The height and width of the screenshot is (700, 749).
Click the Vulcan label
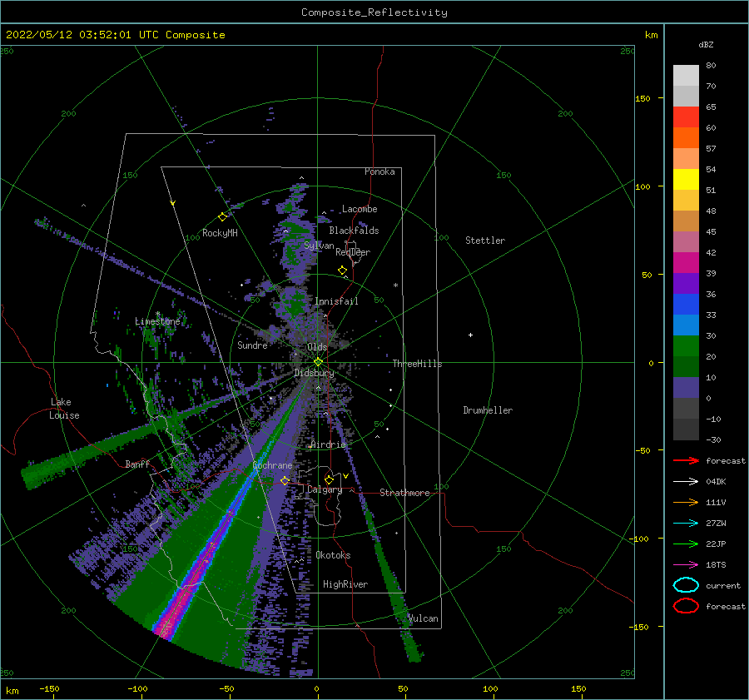424,618
